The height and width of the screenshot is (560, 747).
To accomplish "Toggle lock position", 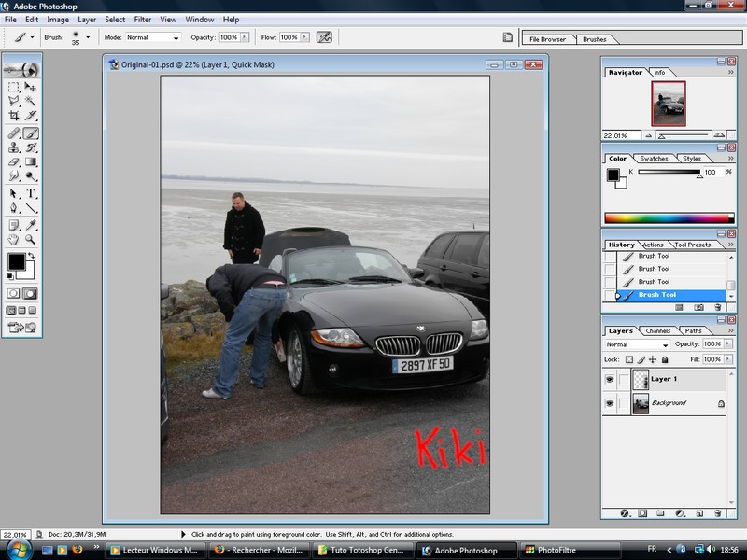I will coord(653,359).
